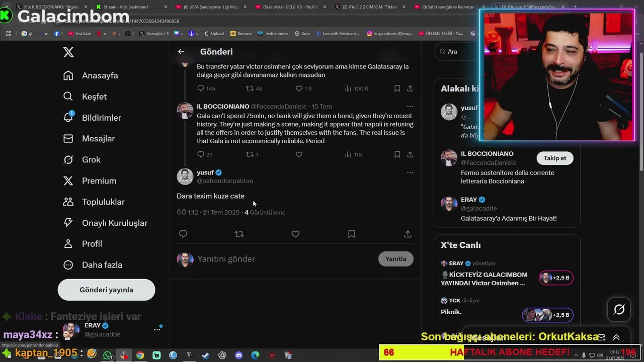Open Discord from the taskbar
This screenshot has width=644, height=362.
239,355
